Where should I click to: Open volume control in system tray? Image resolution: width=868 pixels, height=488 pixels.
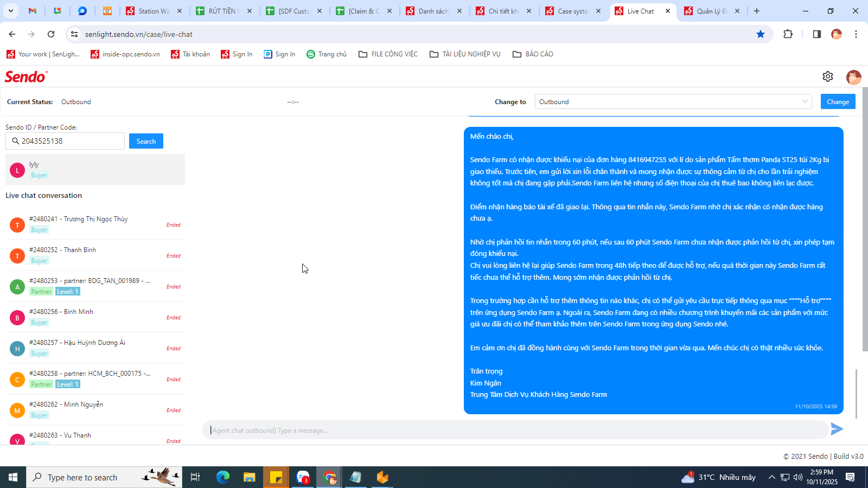tap(798, 477)
